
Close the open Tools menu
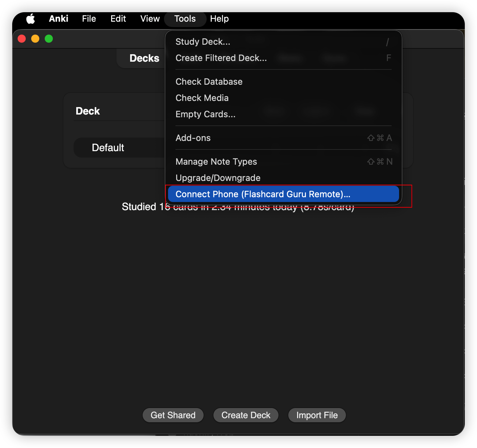tap(185, 19)
